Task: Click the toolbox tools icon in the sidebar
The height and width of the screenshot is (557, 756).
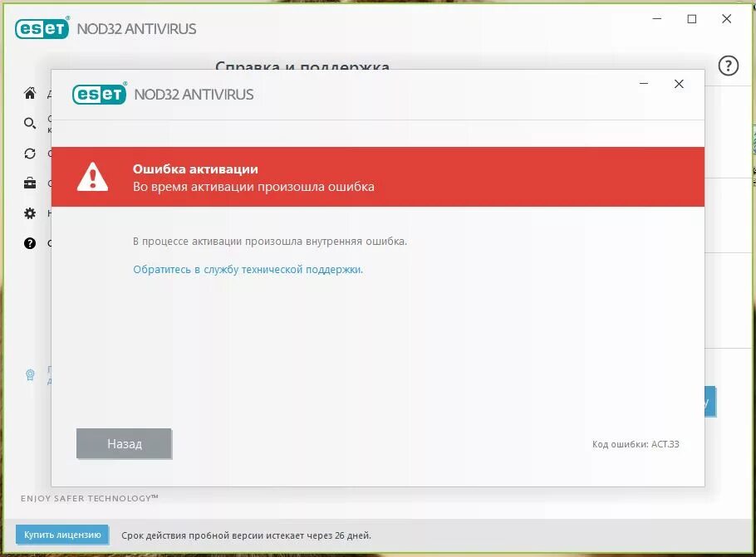Action: click(x=30, y=183)
